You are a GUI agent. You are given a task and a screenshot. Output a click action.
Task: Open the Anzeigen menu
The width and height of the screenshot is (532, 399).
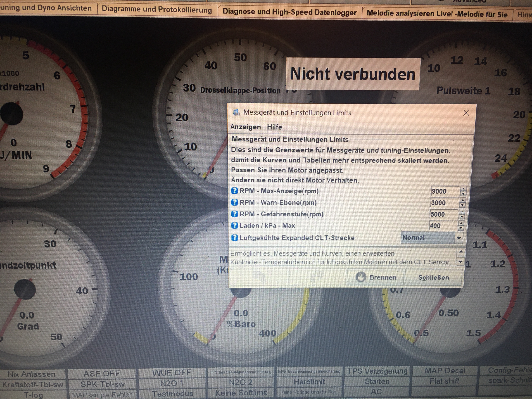pyautogui.click(x=245, y=127)
